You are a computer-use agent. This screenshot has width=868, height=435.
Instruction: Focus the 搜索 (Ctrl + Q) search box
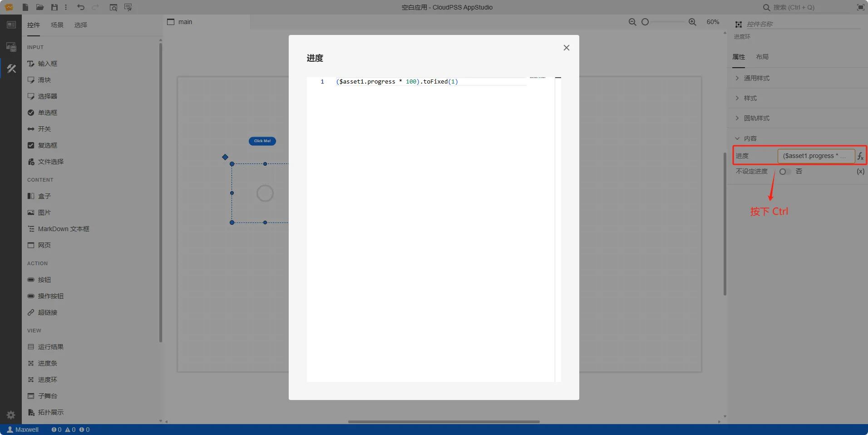pyautogui.click(x=806, y=7)
